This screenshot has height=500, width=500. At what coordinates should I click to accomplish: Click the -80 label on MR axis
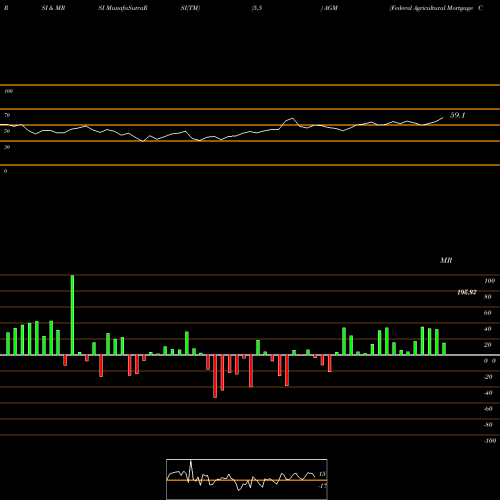tap(488, 425)
